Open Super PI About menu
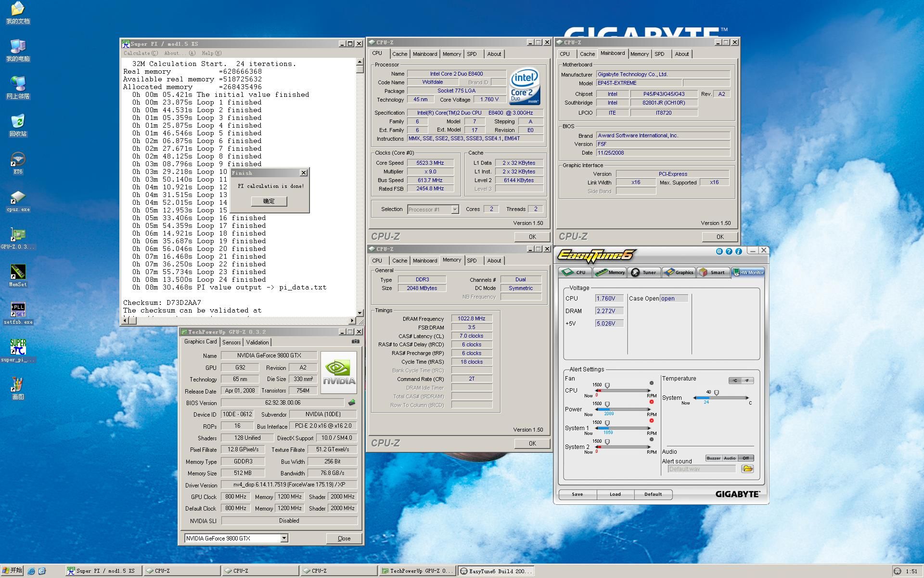 pos(180,53)
